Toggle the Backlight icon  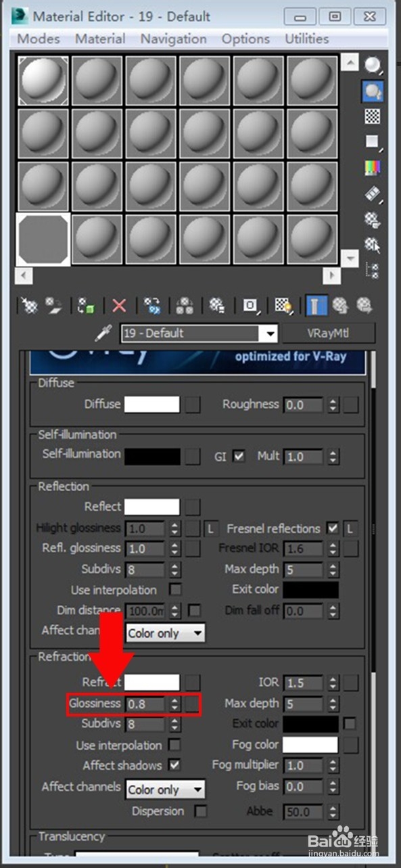373,91
